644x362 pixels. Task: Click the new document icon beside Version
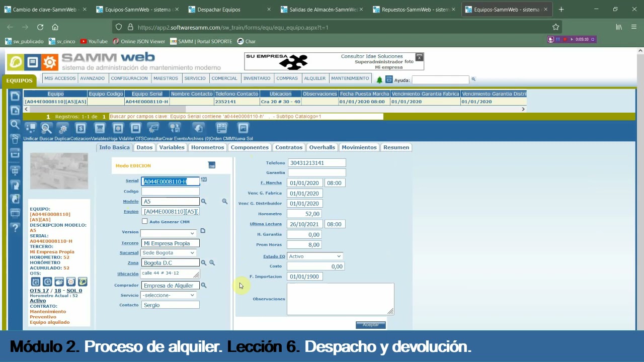point(203,231)
